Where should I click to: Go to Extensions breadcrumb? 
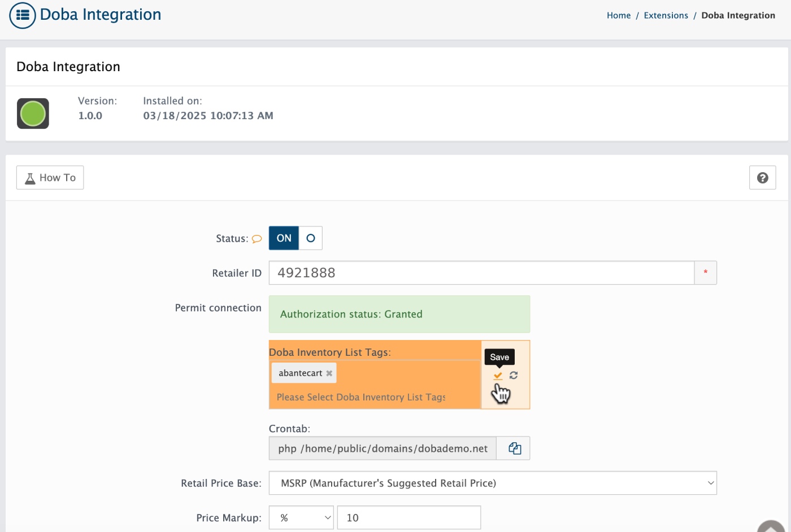point(666,15)
